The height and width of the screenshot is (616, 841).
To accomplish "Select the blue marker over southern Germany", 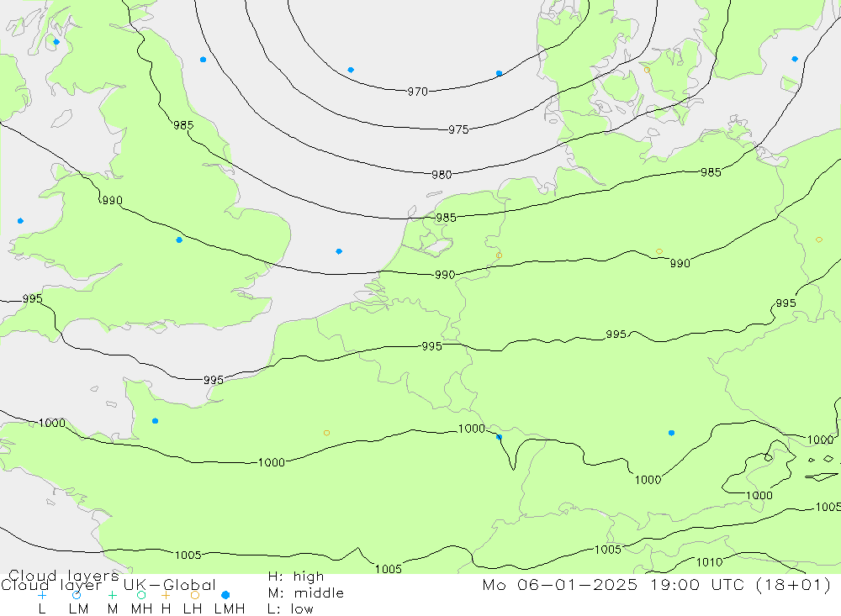I will pos(671,433).
